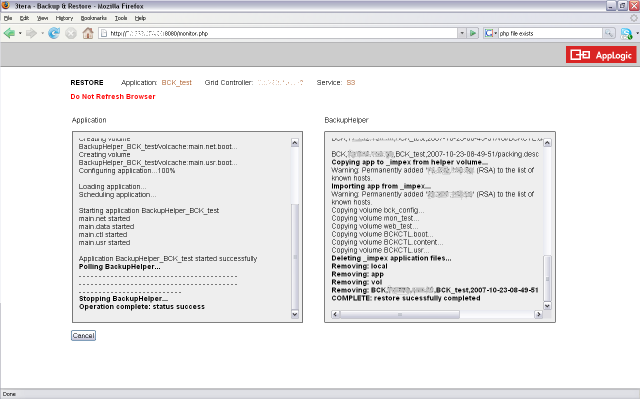Open the View menu
640x399 pixels.
pos(42,18)
